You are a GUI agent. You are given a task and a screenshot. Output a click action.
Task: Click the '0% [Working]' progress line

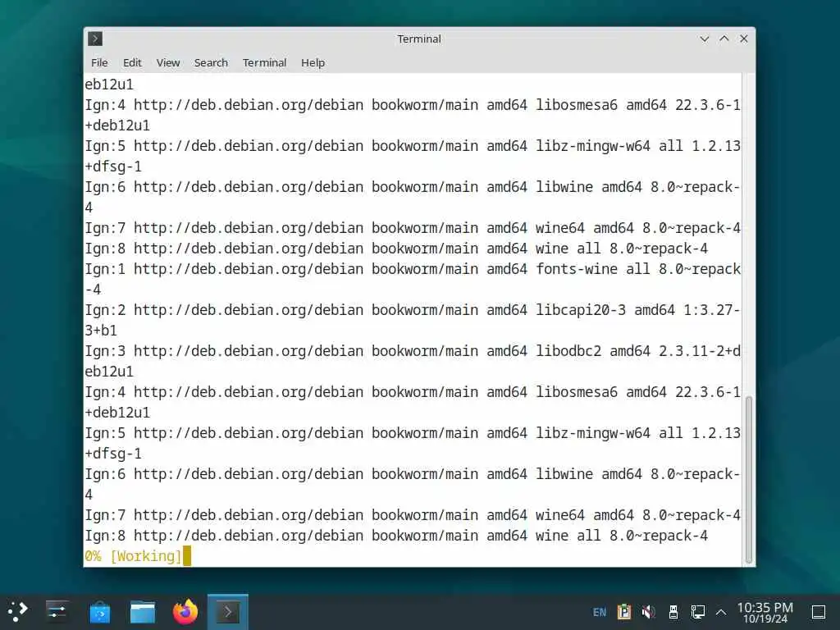tap(134, 556)
